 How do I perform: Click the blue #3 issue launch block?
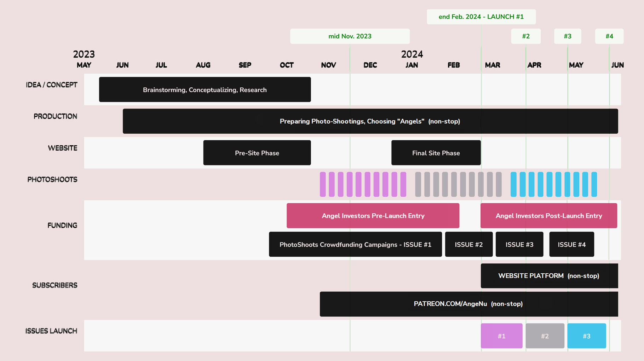tap(586, 336)
